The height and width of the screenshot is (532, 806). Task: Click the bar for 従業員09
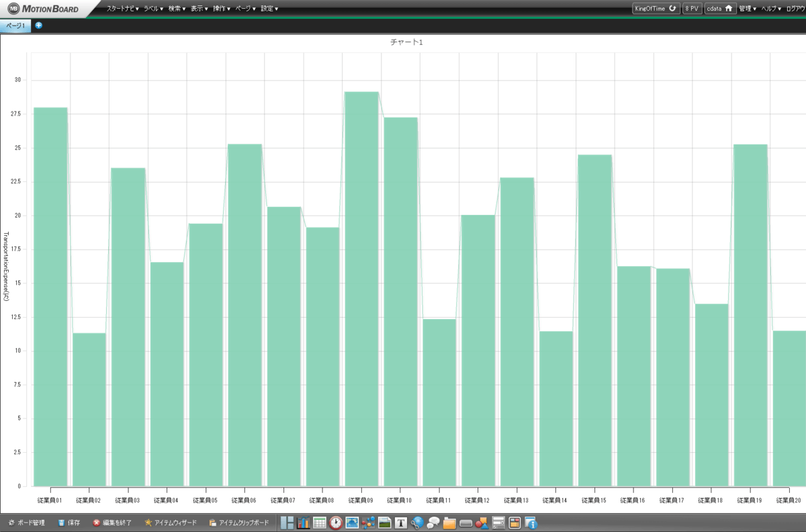pyautogui.click(x=361, y=289)
